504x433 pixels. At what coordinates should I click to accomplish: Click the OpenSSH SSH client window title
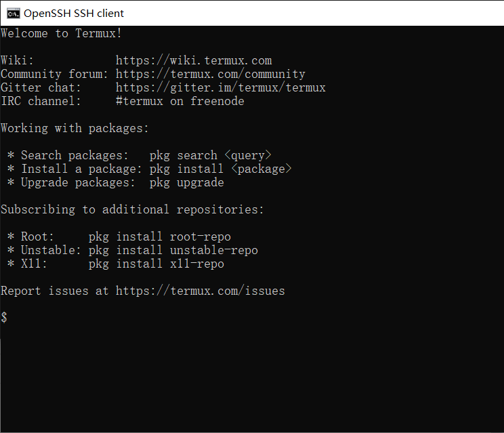click(x=74, y=14)
